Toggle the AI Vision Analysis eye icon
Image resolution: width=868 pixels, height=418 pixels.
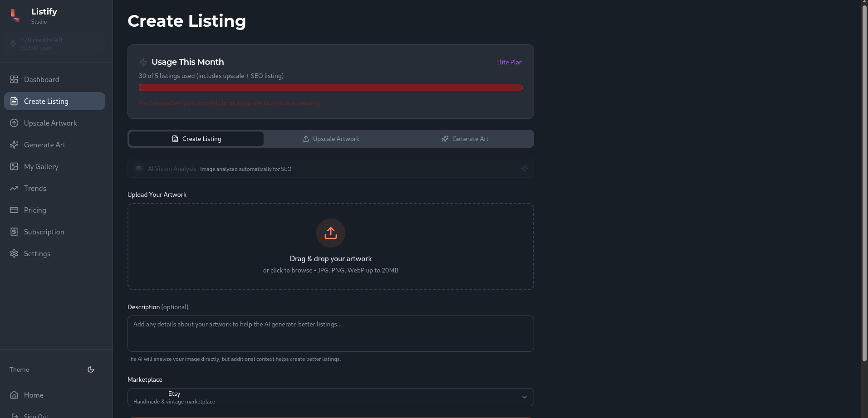[x=138, y=168]
